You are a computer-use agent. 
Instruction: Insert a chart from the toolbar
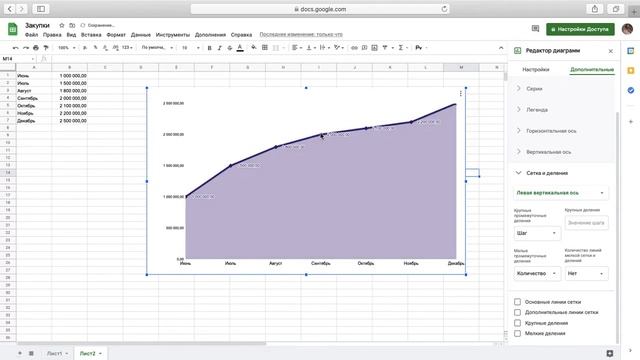coord(375,48)
